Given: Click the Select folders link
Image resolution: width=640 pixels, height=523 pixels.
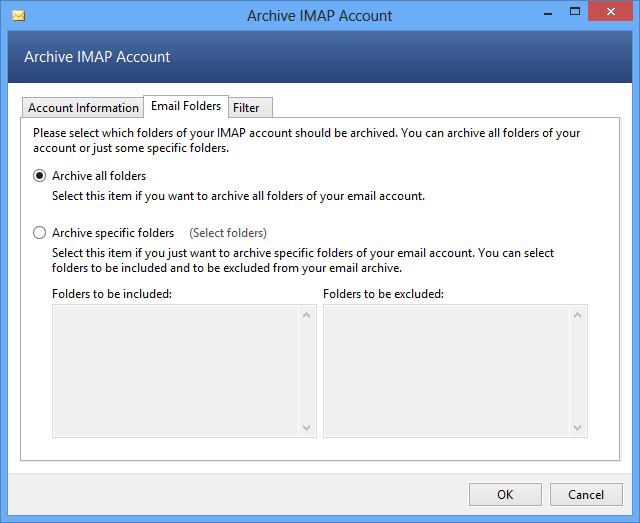Looking at the screenshot, I should click(228, 233).
